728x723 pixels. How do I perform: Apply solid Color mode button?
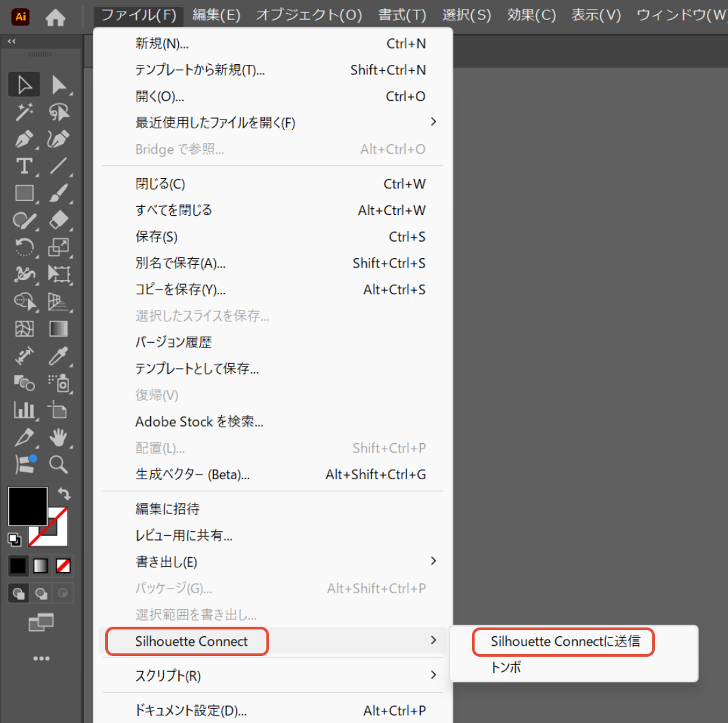click(x=18, y=566)
